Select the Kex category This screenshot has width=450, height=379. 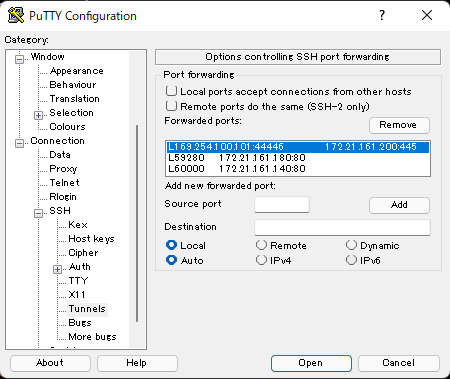78,225
